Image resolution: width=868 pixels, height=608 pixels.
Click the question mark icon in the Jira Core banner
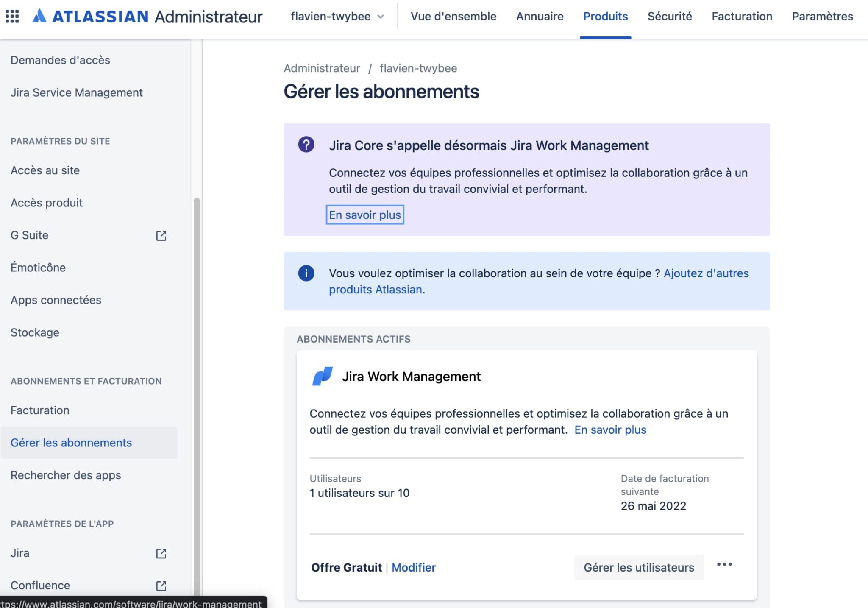coord(306,145)
